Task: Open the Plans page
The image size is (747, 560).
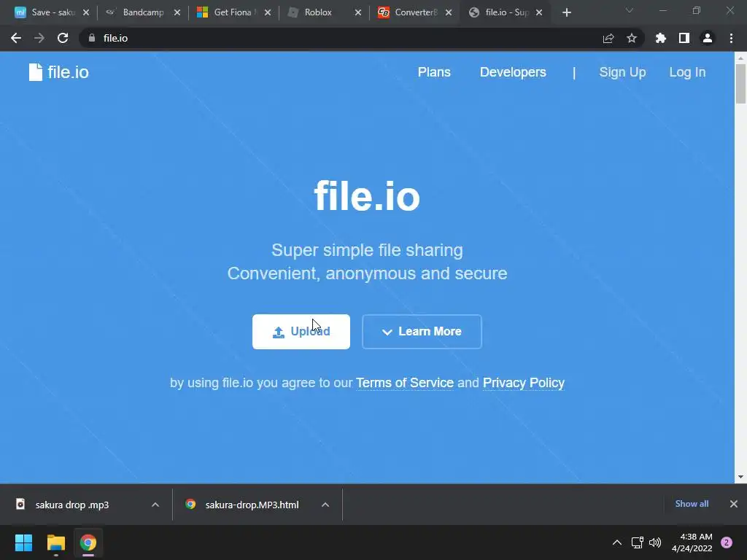Action: pos(434,72)
